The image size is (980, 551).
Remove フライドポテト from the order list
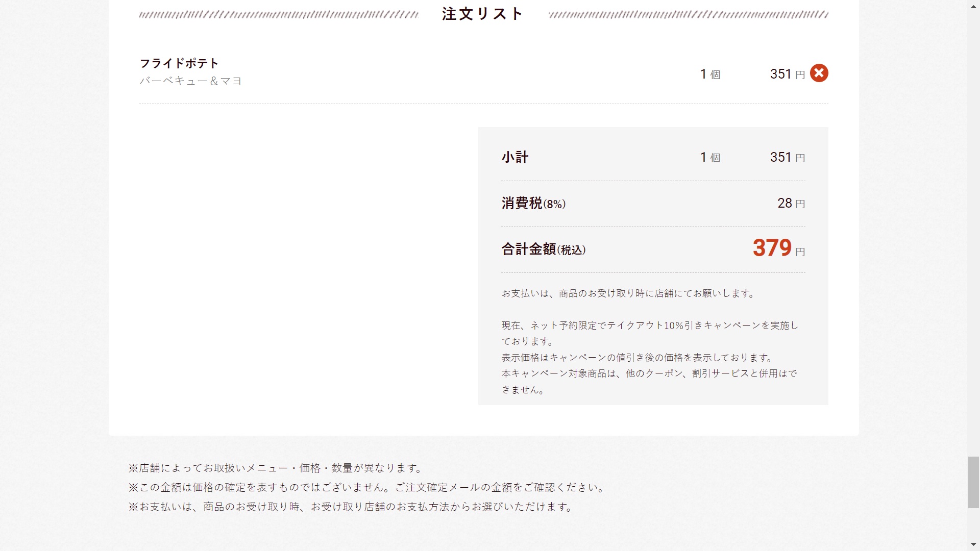click(x=819, y=73)
